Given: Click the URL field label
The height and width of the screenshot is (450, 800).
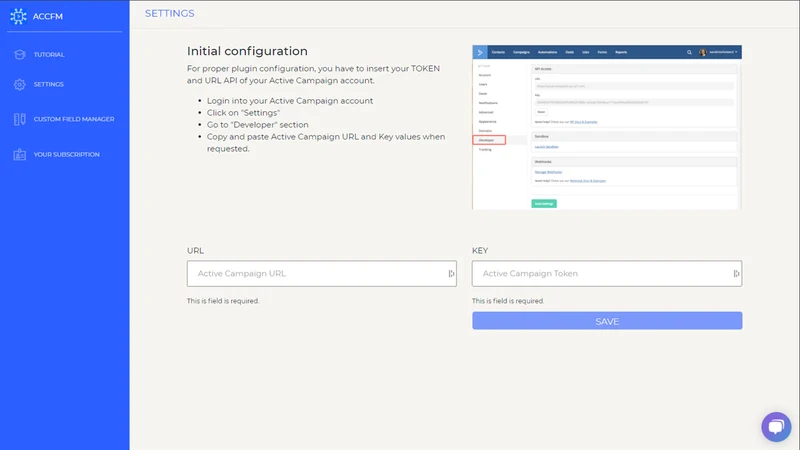Looking at the screenshot, I should tap(195, 251).
